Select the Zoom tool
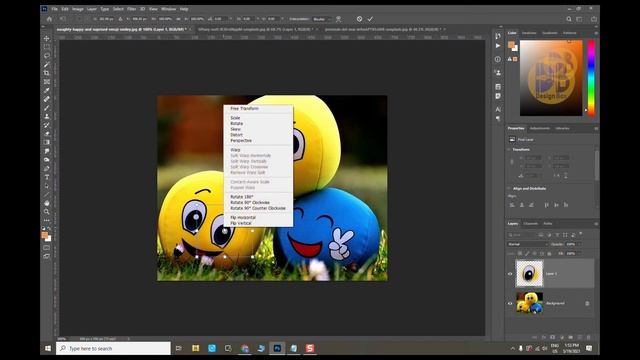 [47, 211]
